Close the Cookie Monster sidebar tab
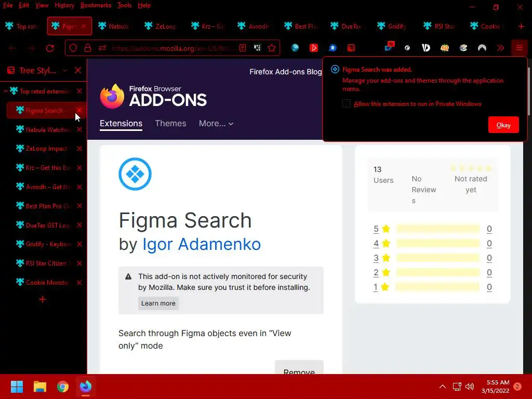 point(79,282)
